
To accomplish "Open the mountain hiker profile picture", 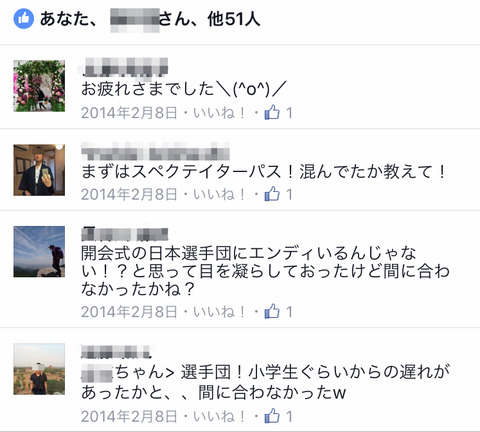I will 39,252.
